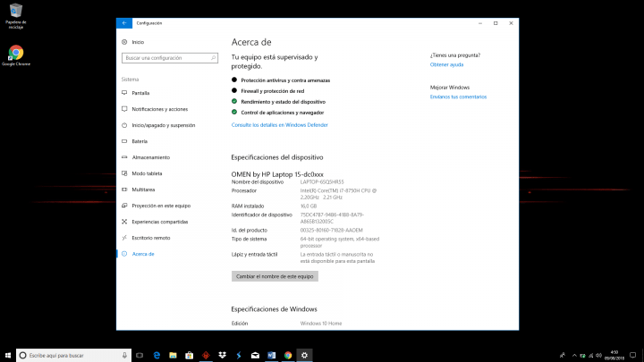The image size is (644, 362).
Task: Click the volume speaker tray icon
Action: [598, 356]
